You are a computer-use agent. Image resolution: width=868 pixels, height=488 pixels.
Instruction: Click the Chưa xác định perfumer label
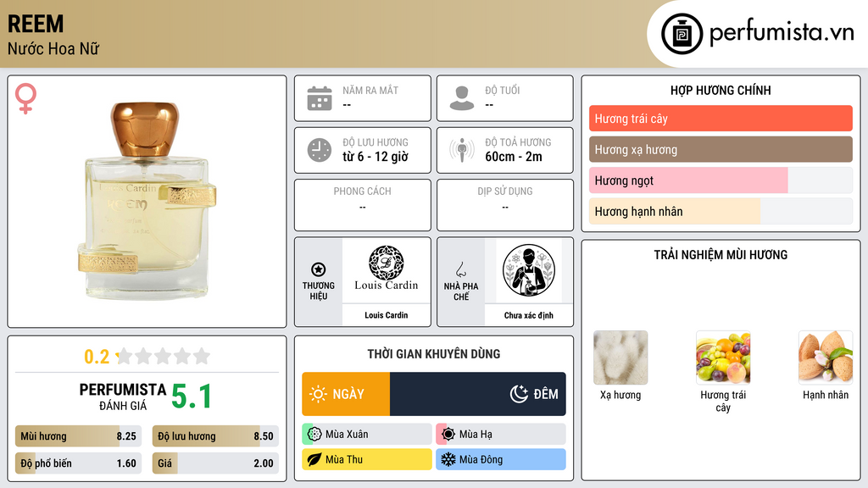point(529,315)
